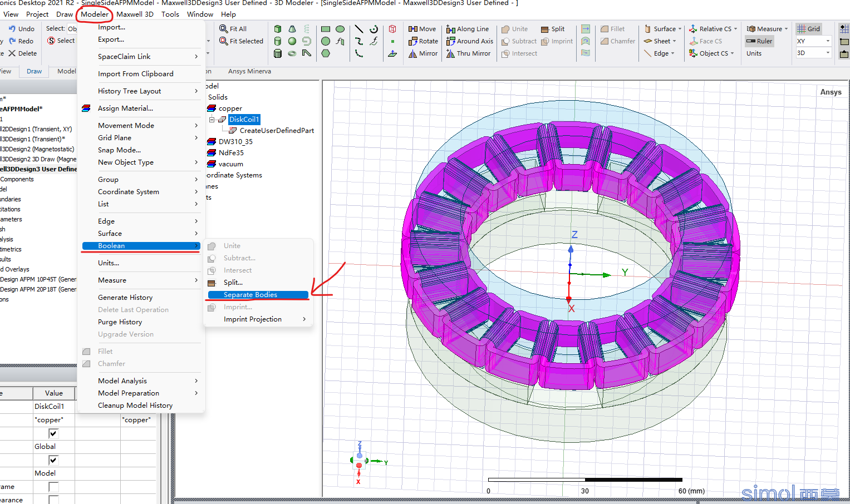
Task: Click the "copper" material value cell
Action: pos(54,420)
